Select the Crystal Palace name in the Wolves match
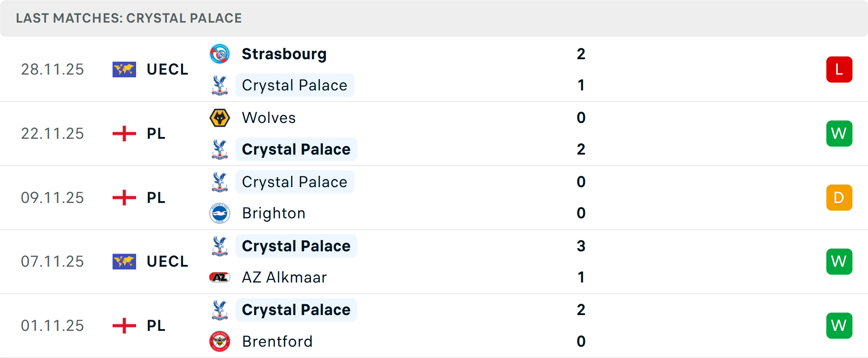The width and height of the screenshot is (868, 358). [296, 149]
